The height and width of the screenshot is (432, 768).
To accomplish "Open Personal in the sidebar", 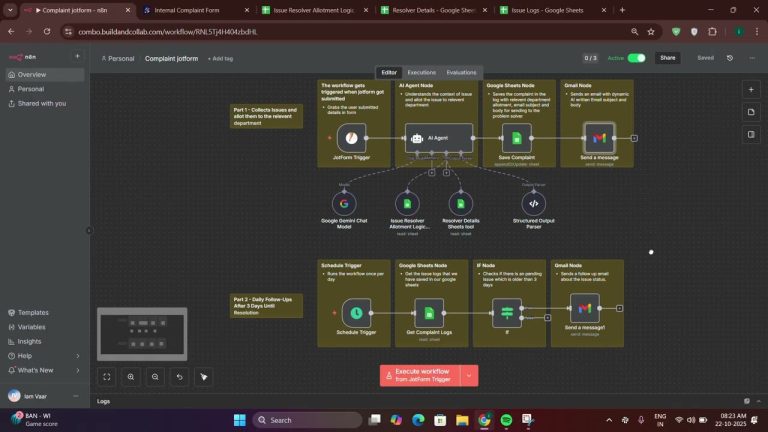I will click(x=45, y=89).
